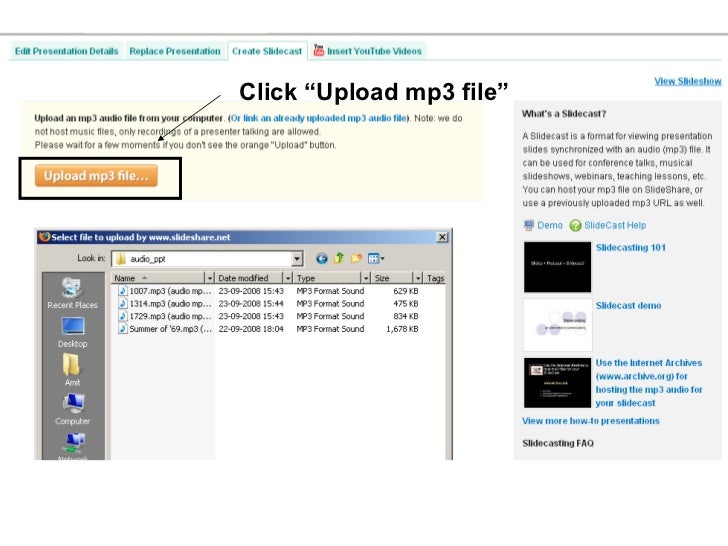Click the 1,678 KB size cell
This screenshot has width=728, height=546.
pos(402,329)
